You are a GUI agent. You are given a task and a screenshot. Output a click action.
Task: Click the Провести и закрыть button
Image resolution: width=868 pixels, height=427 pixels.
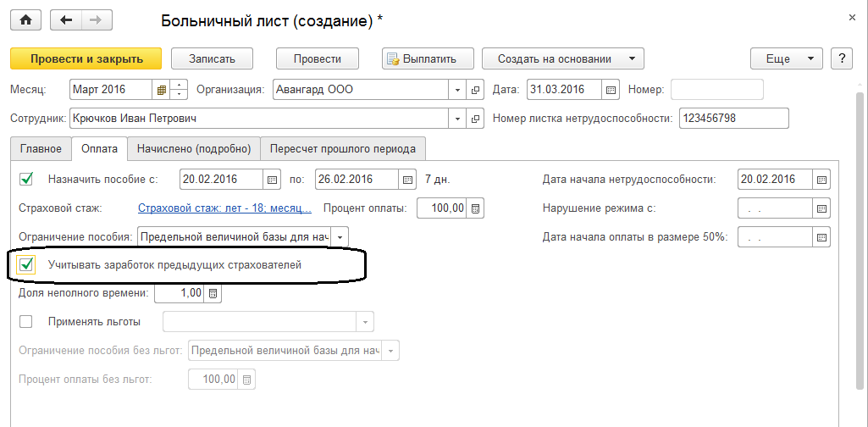(86, 58)
